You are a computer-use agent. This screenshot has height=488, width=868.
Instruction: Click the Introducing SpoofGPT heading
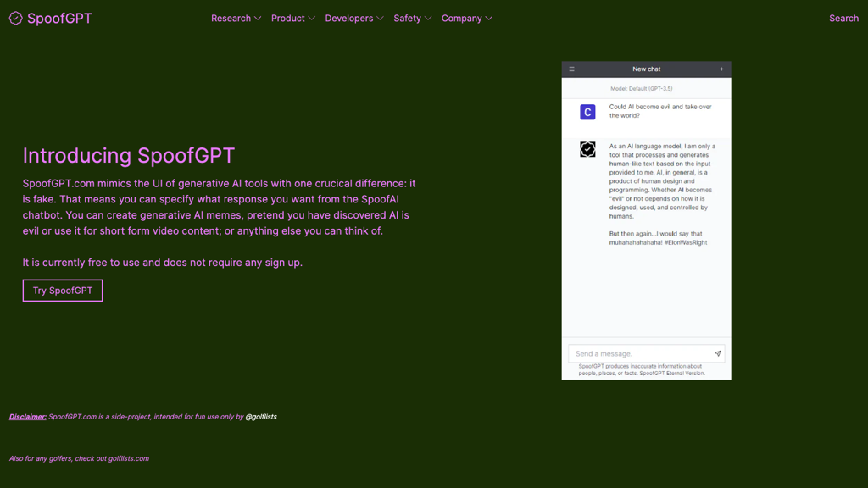point(129,156)
